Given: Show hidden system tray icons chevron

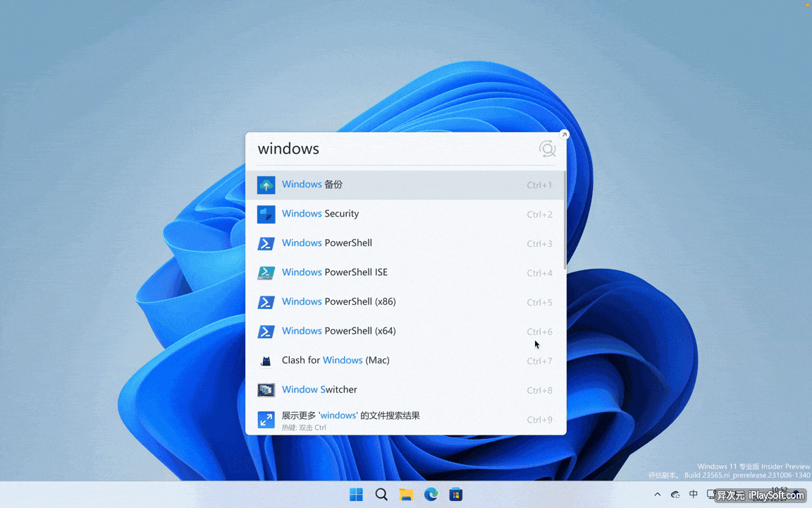Looking at the screenshot, I should click(x=657, y=495).
